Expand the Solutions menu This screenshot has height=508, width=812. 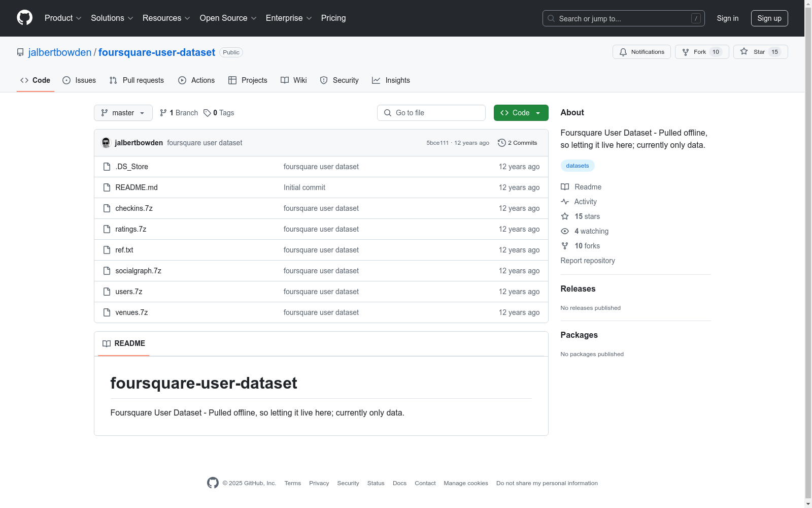pos(112,18)
